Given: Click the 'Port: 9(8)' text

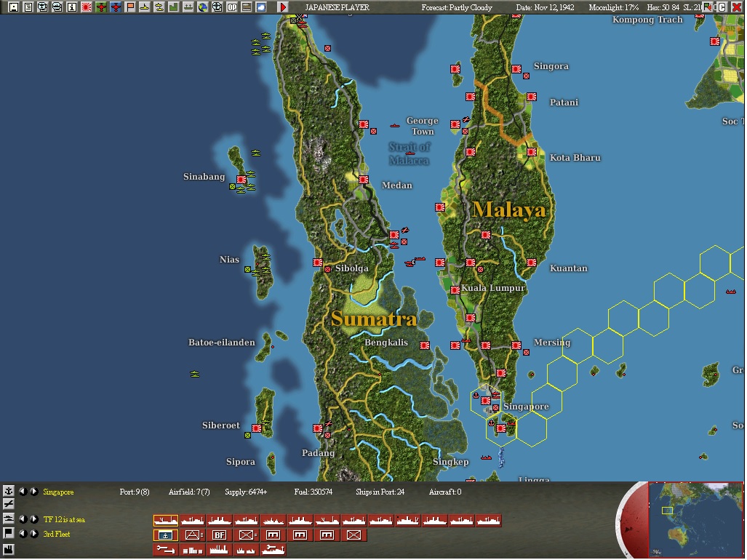Looking at the screenshot, I should [x=135, y=492].
